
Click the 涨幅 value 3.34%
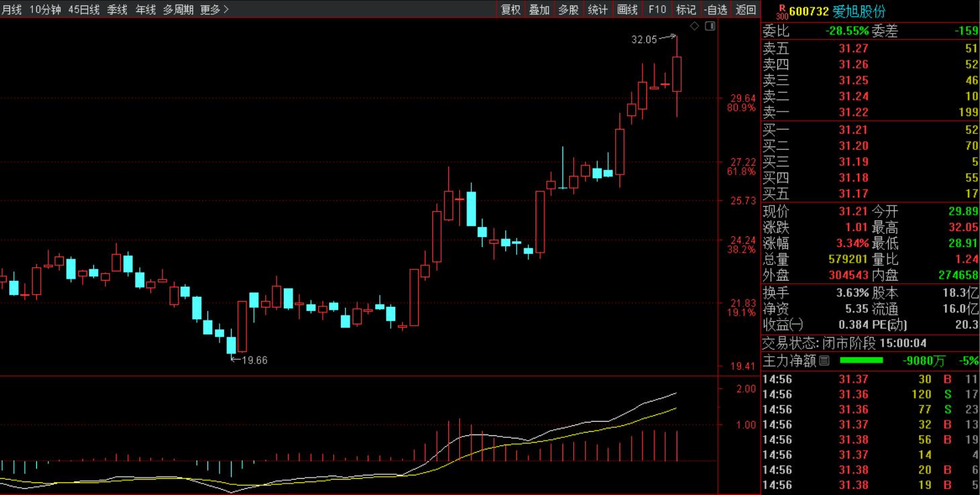[x=852, y=243]
